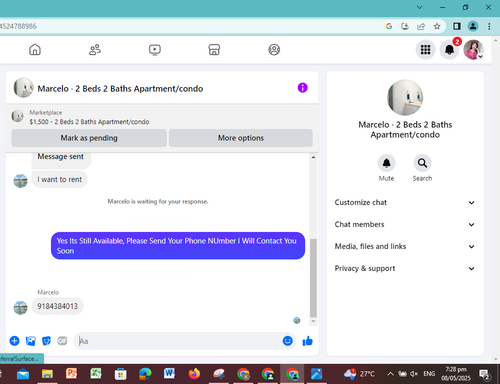
Task: Show hidden system tray icons chevron
Action: tap(390, 374)
